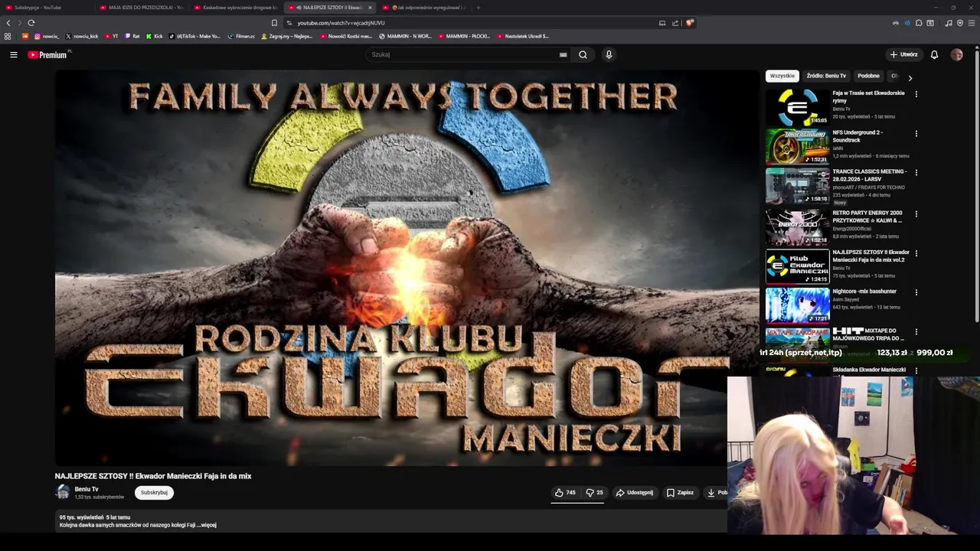
Task: Open Faja w Trasie set video thumbnail
Action: tap(797, 107)
